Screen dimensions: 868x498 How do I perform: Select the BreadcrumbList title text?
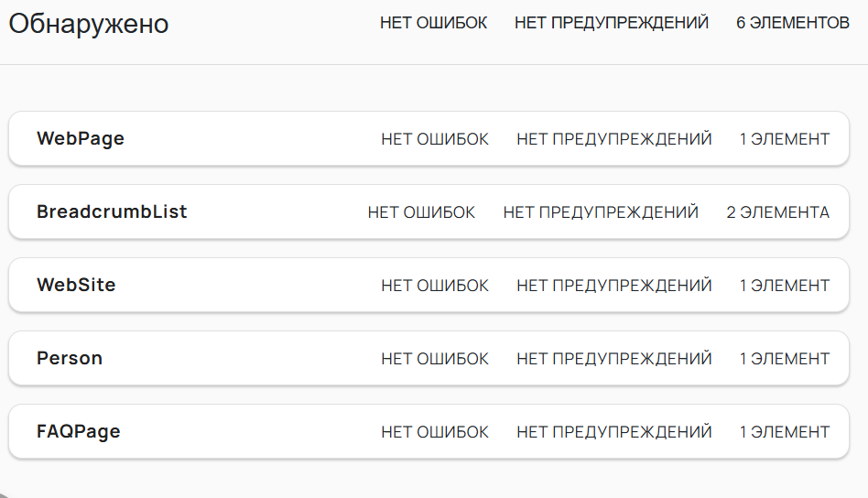click(x=112, y=212)
